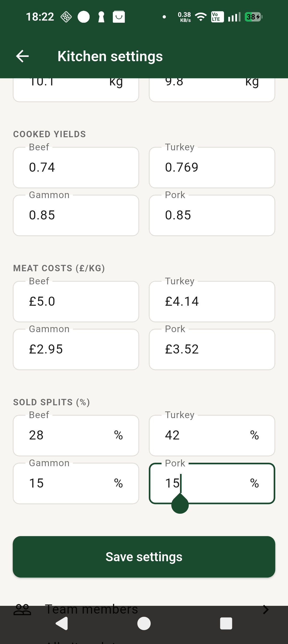Edit the Beef meat cost field

tap(76, 301)
